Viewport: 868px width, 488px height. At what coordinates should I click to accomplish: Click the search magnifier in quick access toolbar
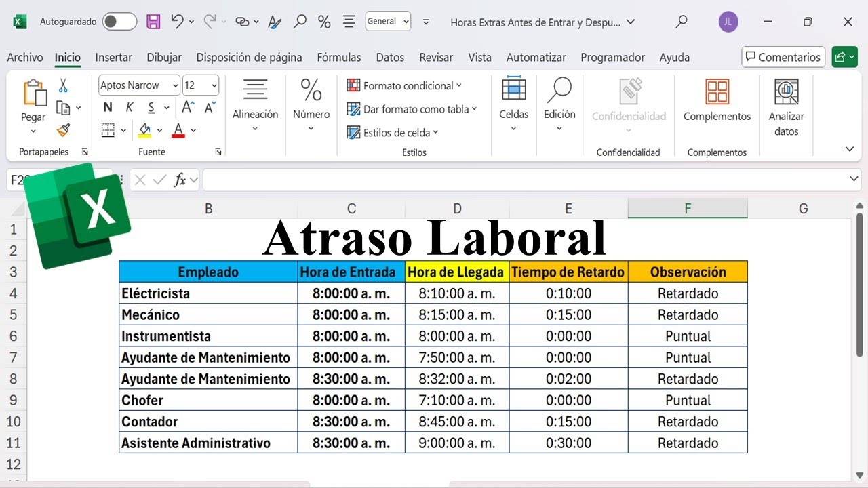300,22
